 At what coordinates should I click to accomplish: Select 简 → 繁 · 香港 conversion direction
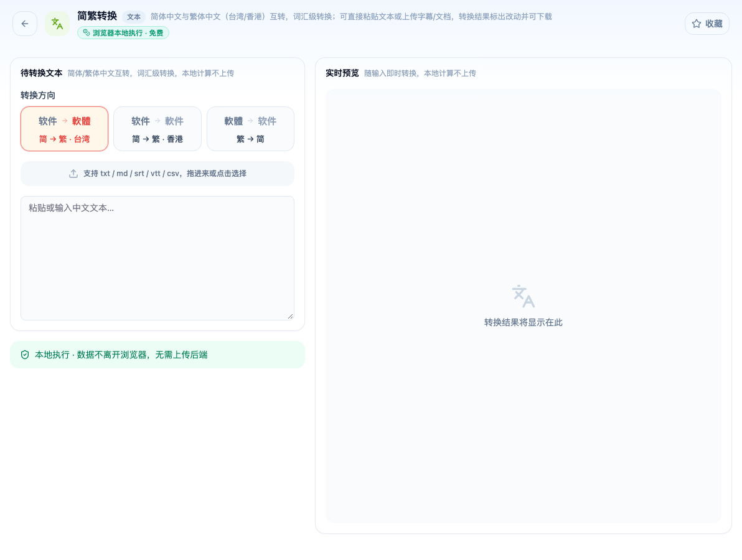(x=157, y=129)
